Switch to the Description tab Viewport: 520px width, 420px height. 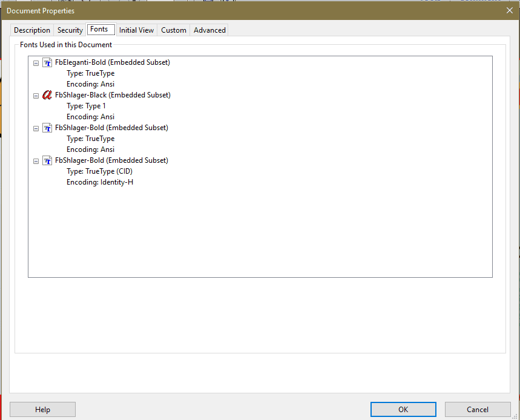click(x=32, y=30)
